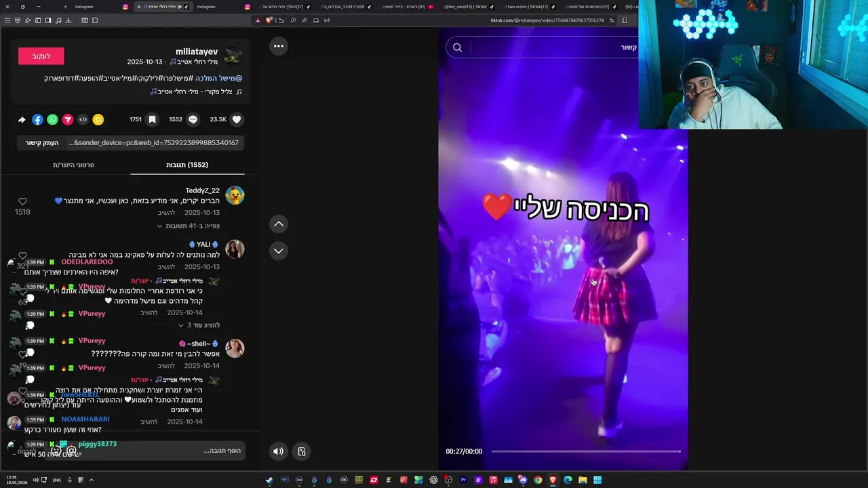This screenshot has width=868, height=488.
Task: Open Microsoft Edge from the taskbar
Action: [568, 480]
